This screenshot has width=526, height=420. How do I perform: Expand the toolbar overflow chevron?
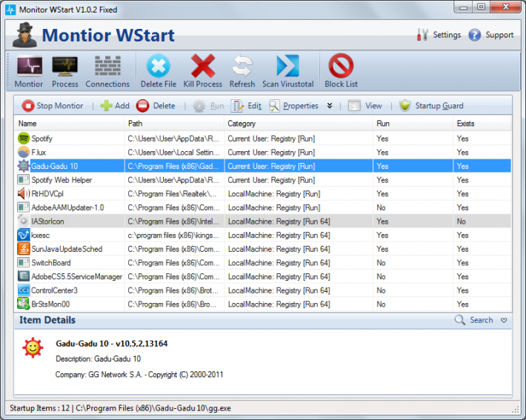pyautogui.click(x=330, y=106)
